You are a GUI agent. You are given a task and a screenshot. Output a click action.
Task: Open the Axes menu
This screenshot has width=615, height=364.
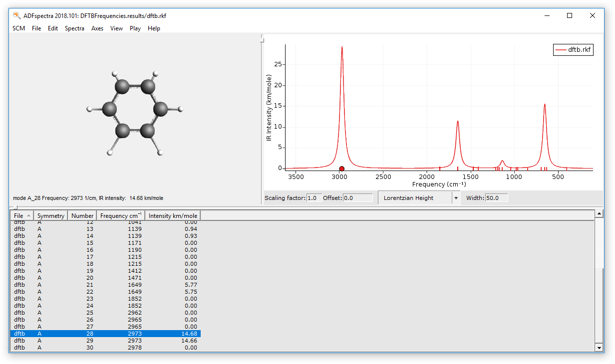pyautogui.click(x=97, y=28)
